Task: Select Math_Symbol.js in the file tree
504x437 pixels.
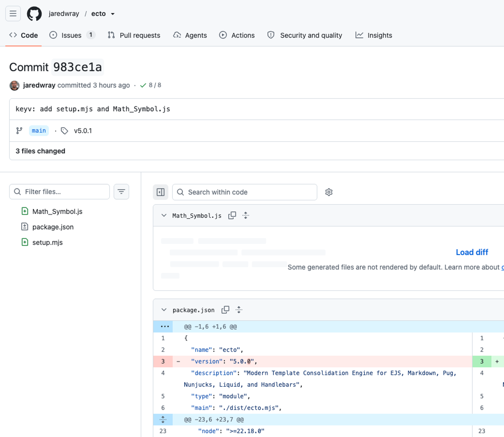Action: [x=57, y=211]
